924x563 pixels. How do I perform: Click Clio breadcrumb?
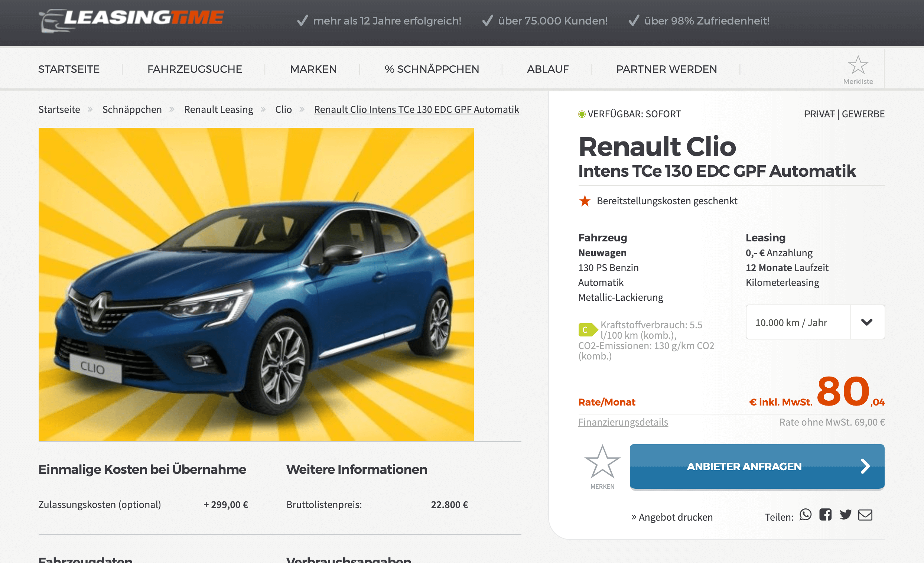point(283,109)
